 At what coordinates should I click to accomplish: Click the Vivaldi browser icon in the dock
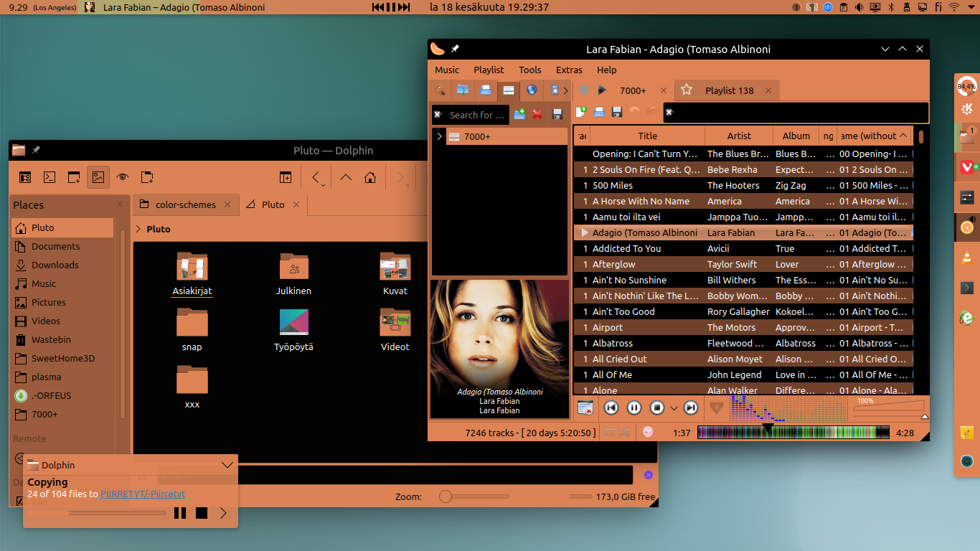point(966,166)
